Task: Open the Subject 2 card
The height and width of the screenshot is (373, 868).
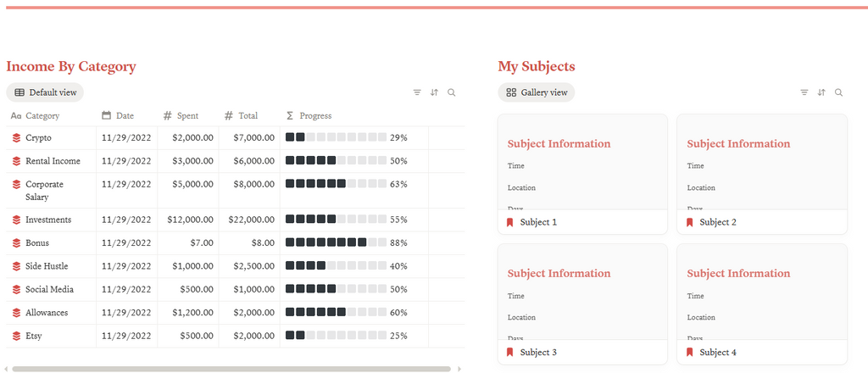Action: tap(762, 174)
